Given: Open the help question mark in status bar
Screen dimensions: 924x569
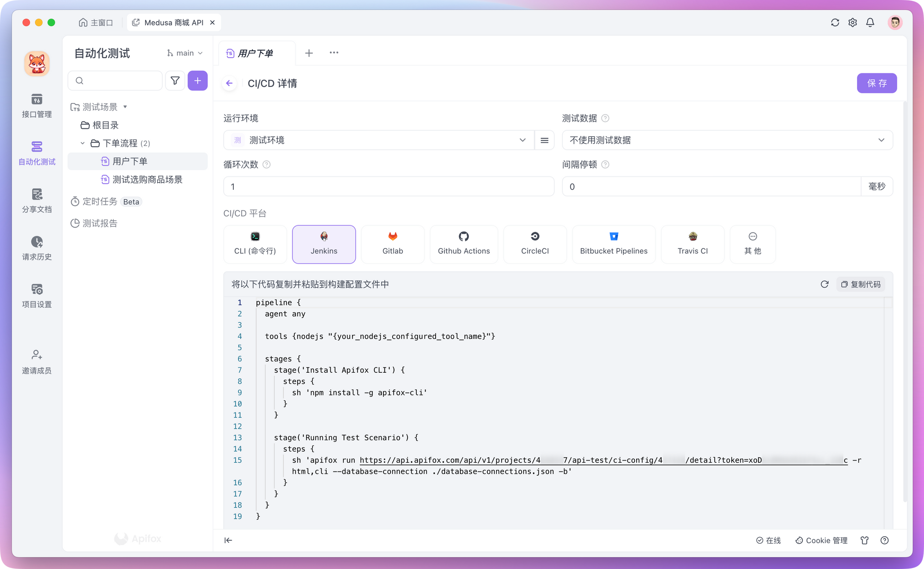Looking at the screenshot, I should click(885, 540).
